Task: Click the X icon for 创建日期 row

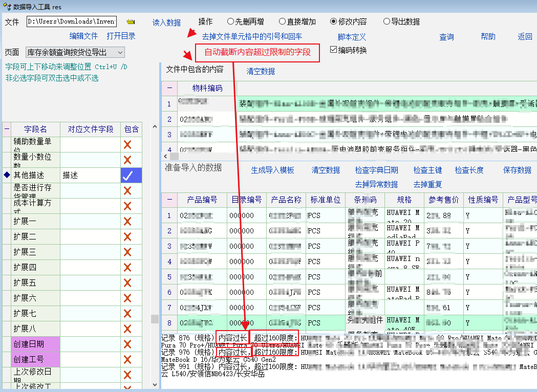Action: coord(127,344)
